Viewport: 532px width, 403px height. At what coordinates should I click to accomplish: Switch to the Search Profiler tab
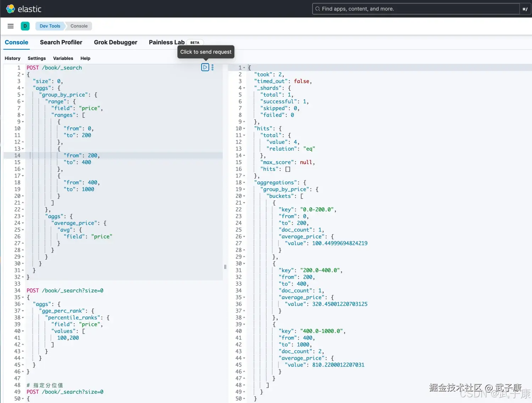coord(61,42)
